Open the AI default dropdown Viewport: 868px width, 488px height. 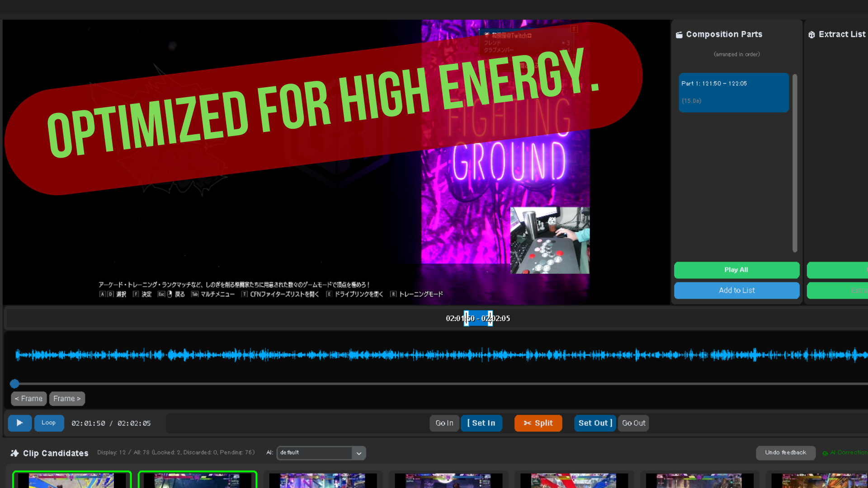pos(321,453)
